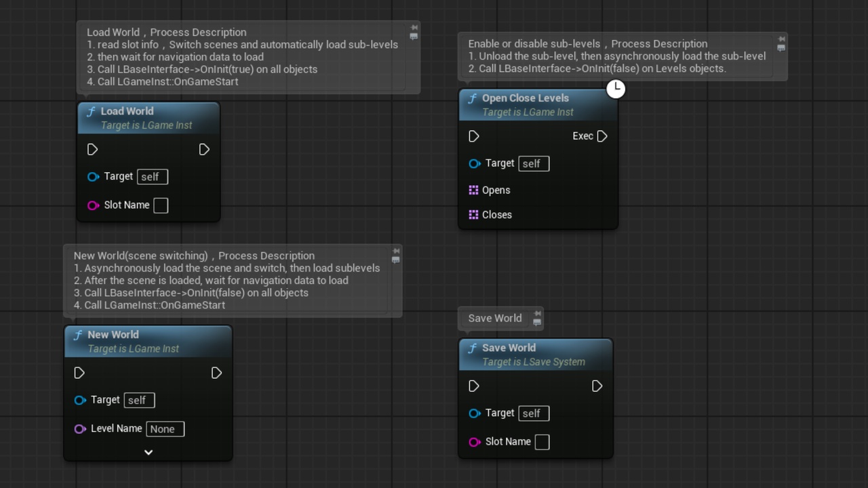Click New World function icon
Image resolution: width=868 pixels, height=488 pixels.
(x=77, y=335)
